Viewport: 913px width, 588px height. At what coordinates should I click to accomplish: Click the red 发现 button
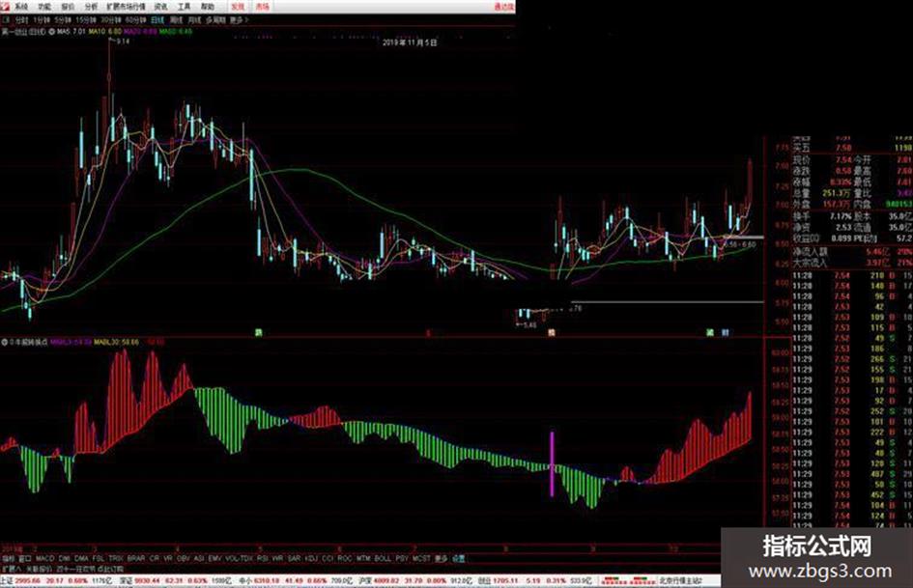[x=238, y=7]
